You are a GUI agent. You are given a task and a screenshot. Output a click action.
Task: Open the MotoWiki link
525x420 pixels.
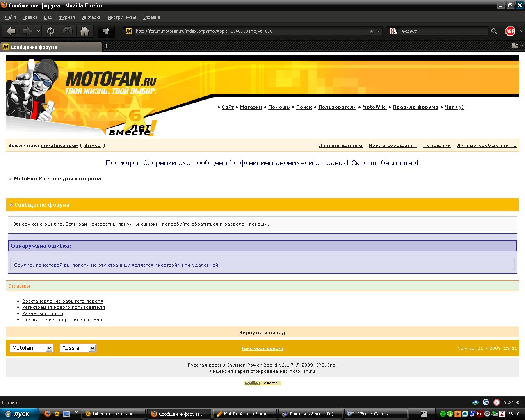374,107
